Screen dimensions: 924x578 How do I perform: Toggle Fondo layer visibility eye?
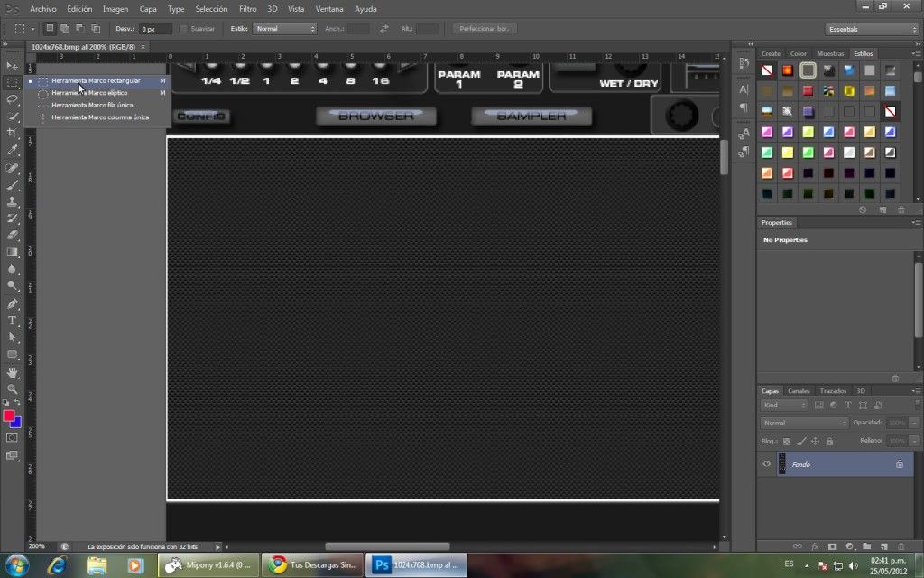767,464
